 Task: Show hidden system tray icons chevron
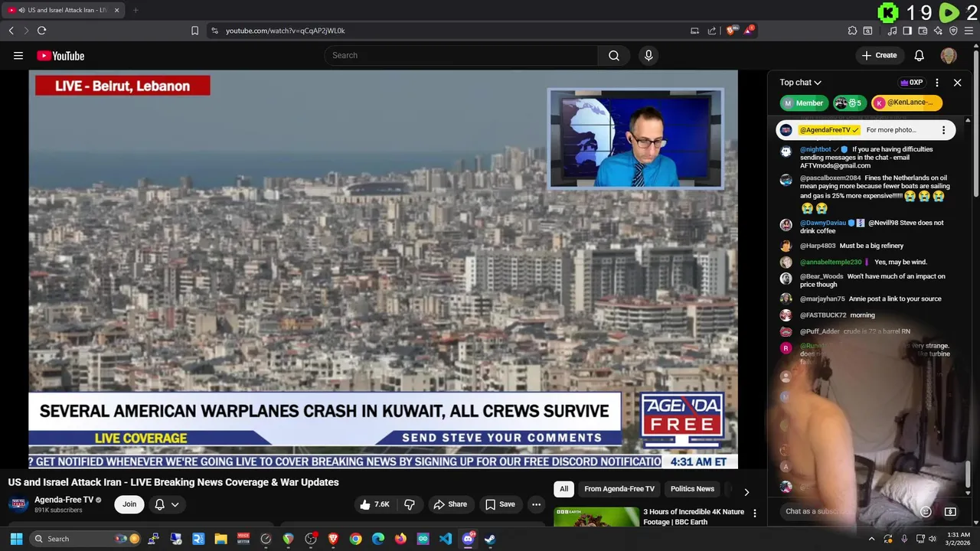[x=871, y=539]
